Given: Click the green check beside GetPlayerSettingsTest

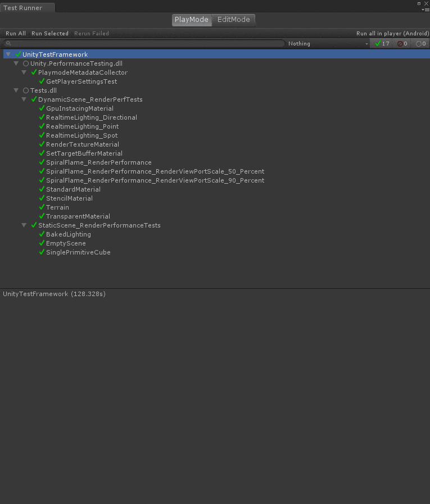Looking at the screenshot, I should coord(42,81).
